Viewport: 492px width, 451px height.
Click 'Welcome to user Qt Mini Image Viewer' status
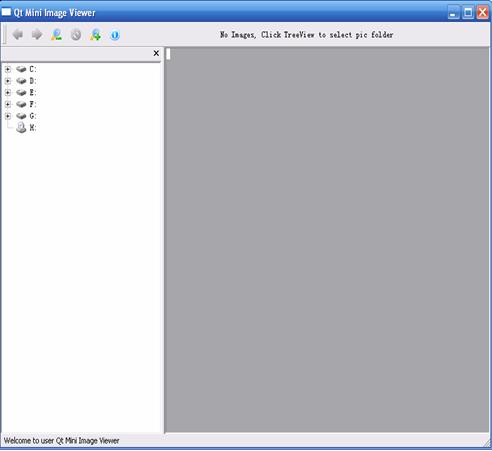click(x=61, y=441)
